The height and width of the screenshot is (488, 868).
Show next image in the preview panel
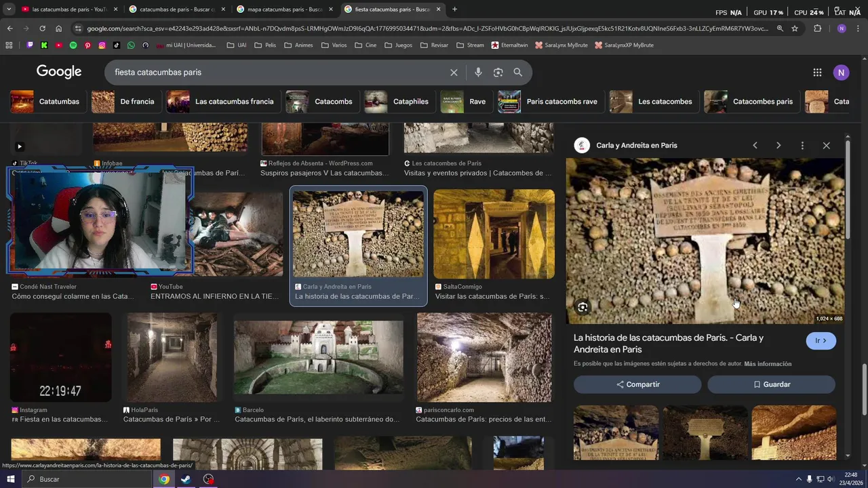click(778, 146)
